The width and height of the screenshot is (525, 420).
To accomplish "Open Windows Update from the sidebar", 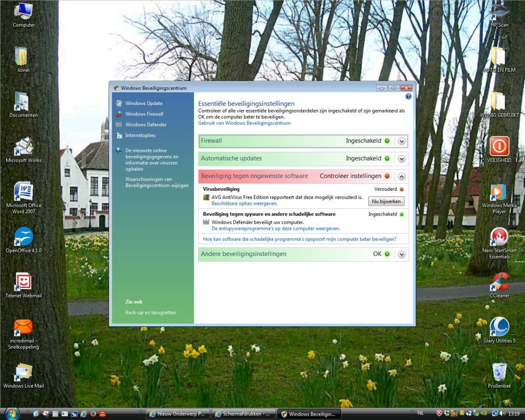I will pyautogui.click(x=143, y=103).
